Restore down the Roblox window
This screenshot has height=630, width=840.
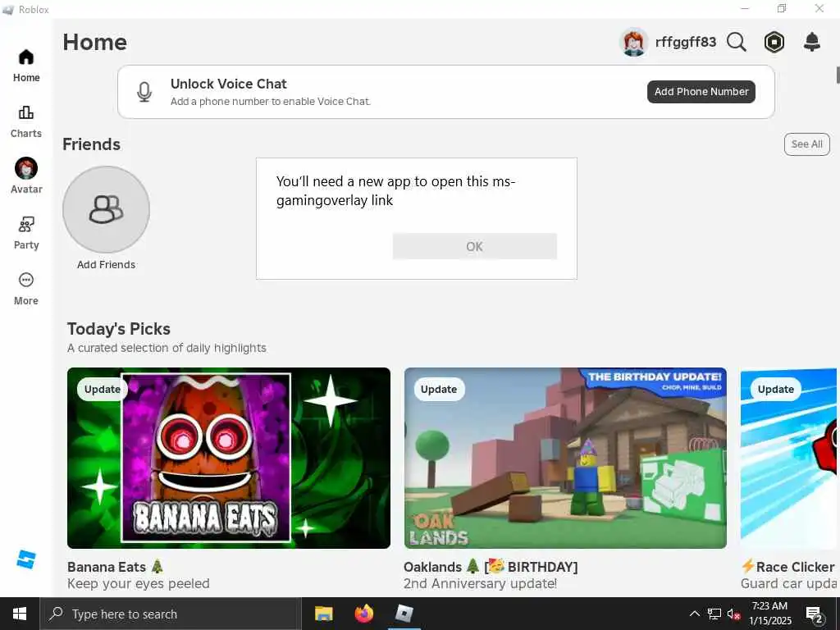(x=782, y=8)
